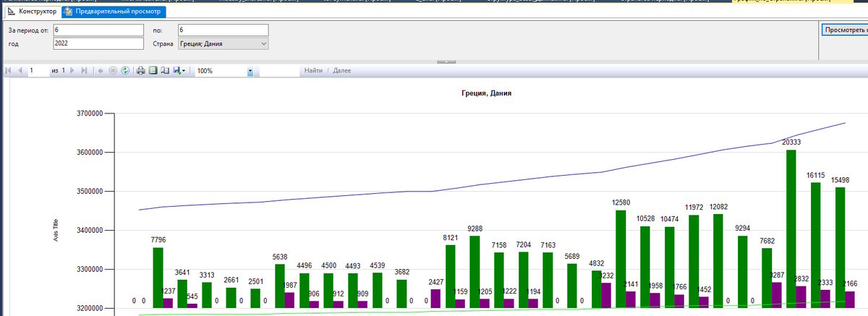Open the export save dropdown
This screenshot has height=316, width=868.
pyautogui.click(x=179, y=71)
